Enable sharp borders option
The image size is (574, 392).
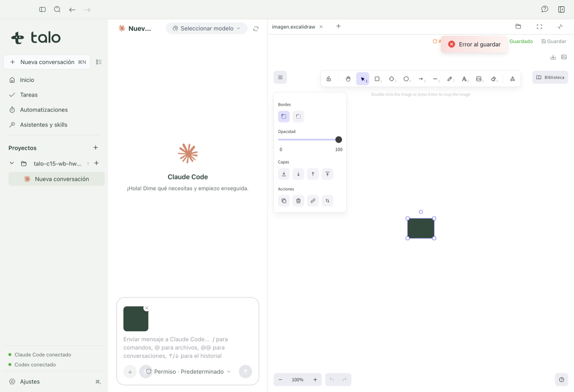click(284, 117)
